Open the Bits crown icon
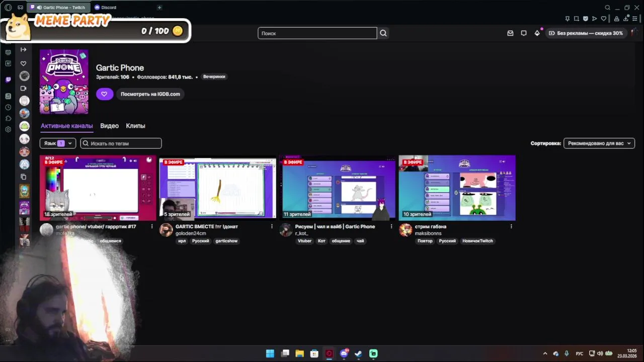The image size is (644, 362). [x=537, y=33]
